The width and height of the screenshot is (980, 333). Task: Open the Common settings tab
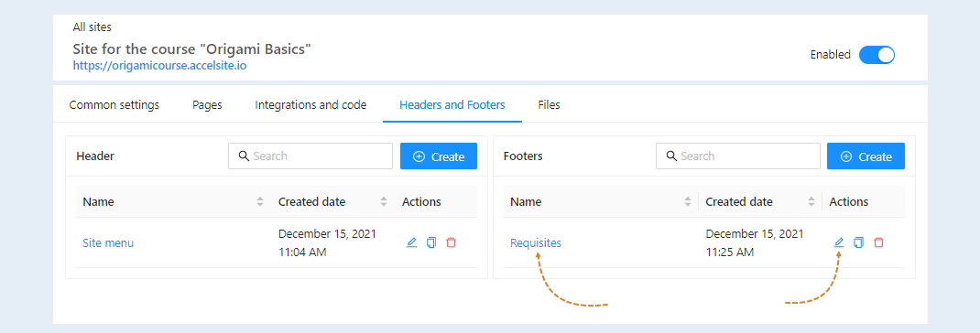click(114, 105)
